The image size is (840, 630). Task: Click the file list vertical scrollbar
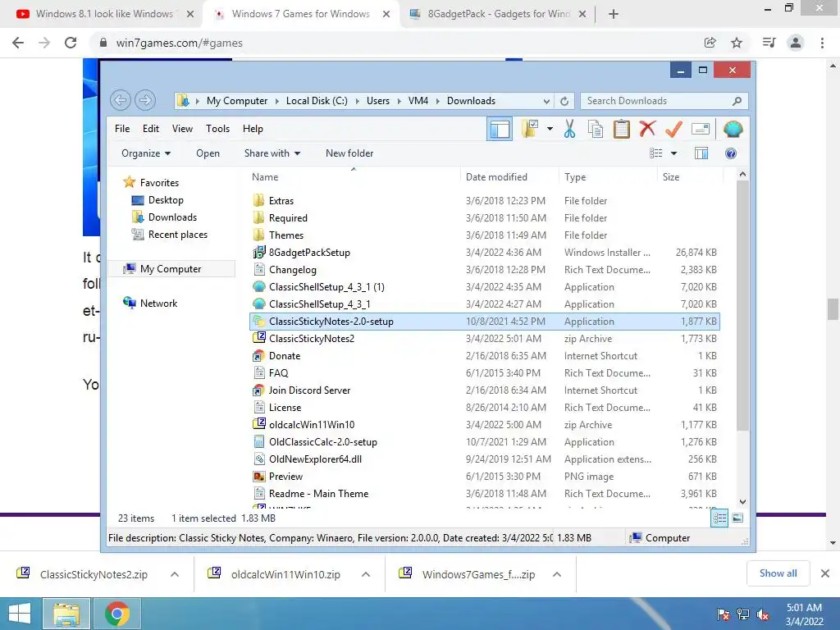742,305
